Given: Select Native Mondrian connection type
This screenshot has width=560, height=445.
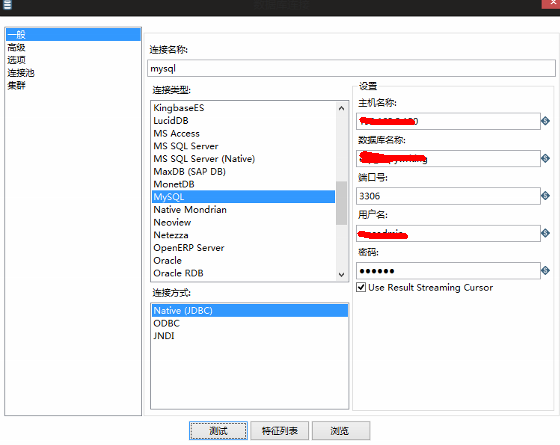Looking at the screenshot, I should point(244,210).
